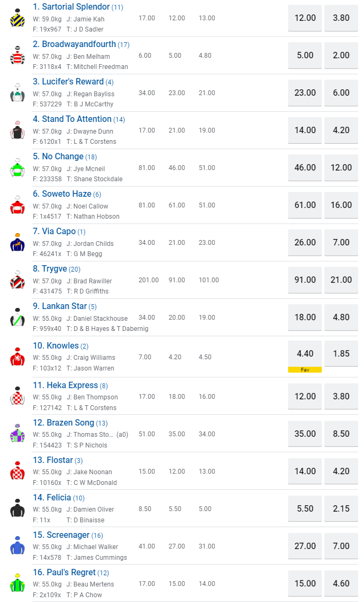This screenshot has width=364, height=602.
Task: Open the Trygve runner link
Action: (54, 269)
